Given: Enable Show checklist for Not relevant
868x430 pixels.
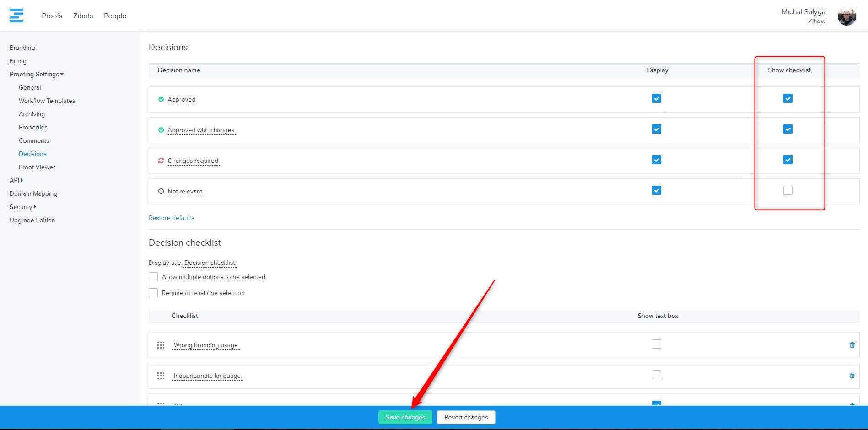Looking at the screenshot, I should click(787, 190).
